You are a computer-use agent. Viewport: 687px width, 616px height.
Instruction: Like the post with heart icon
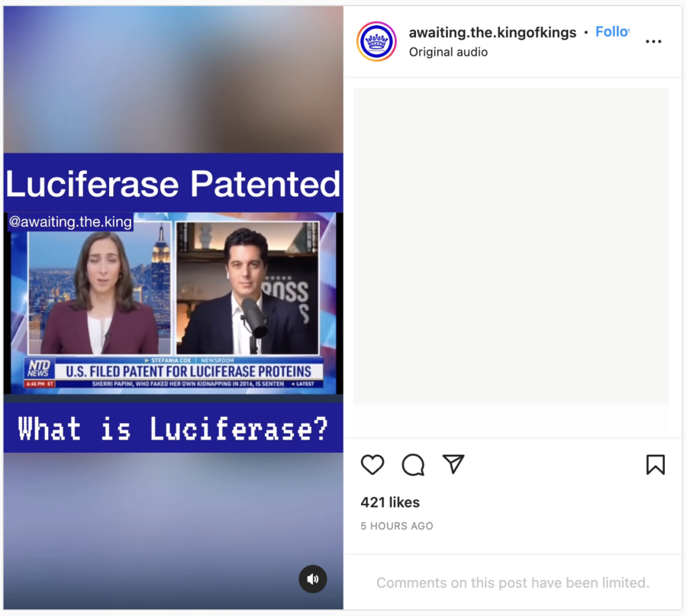tap(373, 464)
